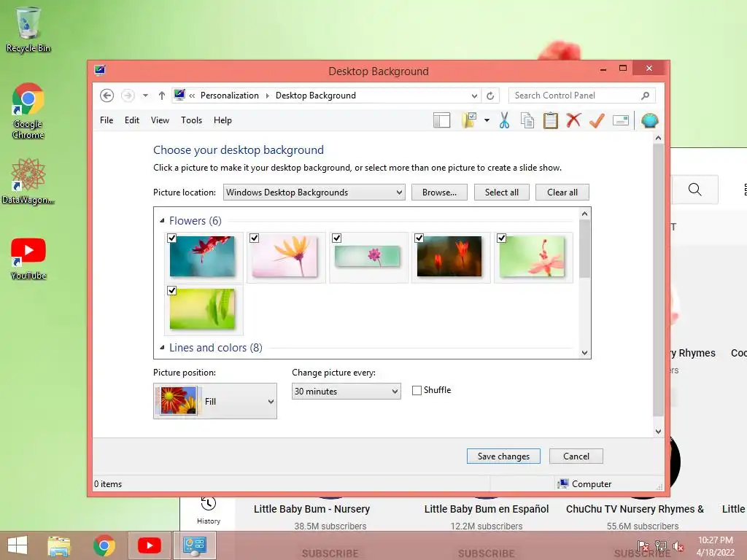Uncheck the red flower on blue wallpaper
Image resolution: width=747 pixels, height=560 pixels.
(x=172, y=238)
